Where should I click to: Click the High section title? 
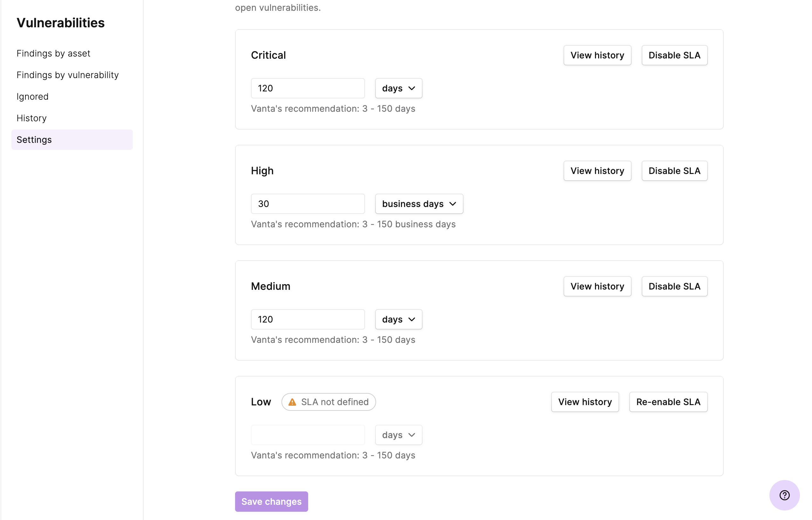tap(262, 171)
